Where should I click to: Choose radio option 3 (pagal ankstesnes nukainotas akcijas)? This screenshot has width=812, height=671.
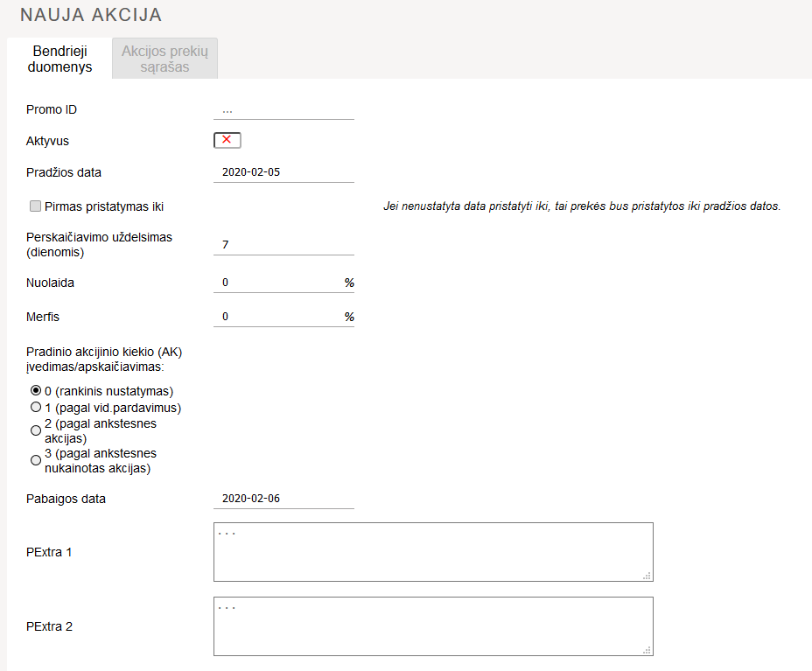coord(36,460)
